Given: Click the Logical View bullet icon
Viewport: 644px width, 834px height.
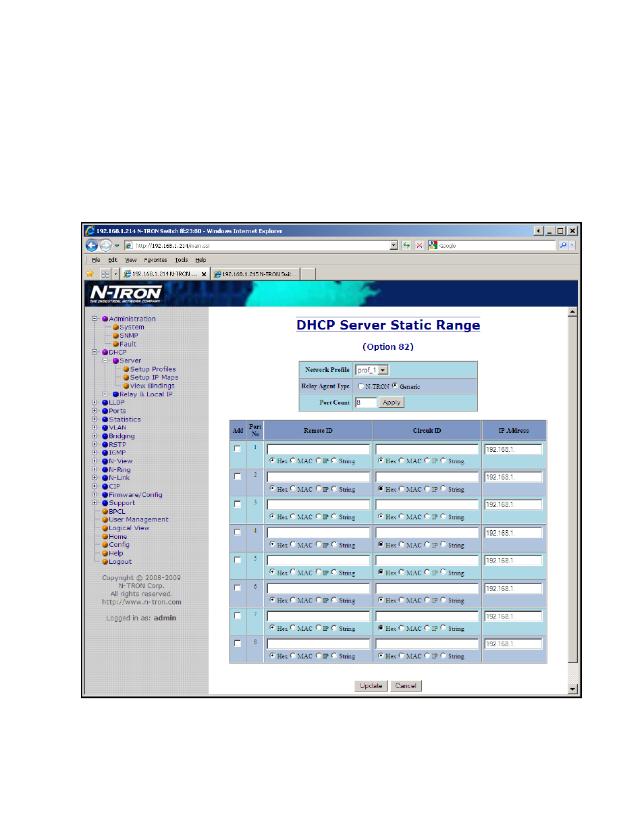Looking at the screenshot, I should [105, 528].
